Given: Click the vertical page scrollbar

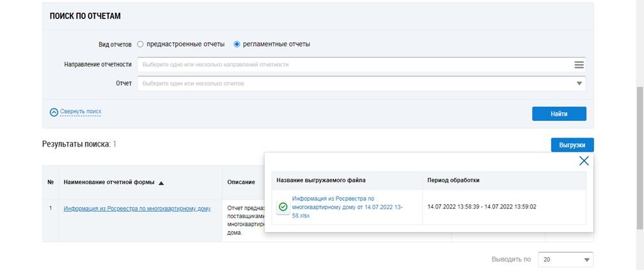Looking at the screenshot, I should point(640,128).
